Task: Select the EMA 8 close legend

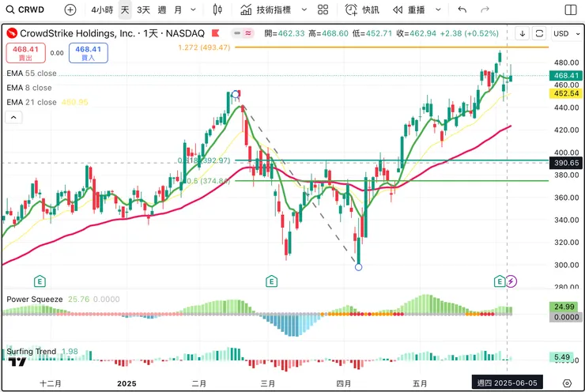Action: [29, 88]
